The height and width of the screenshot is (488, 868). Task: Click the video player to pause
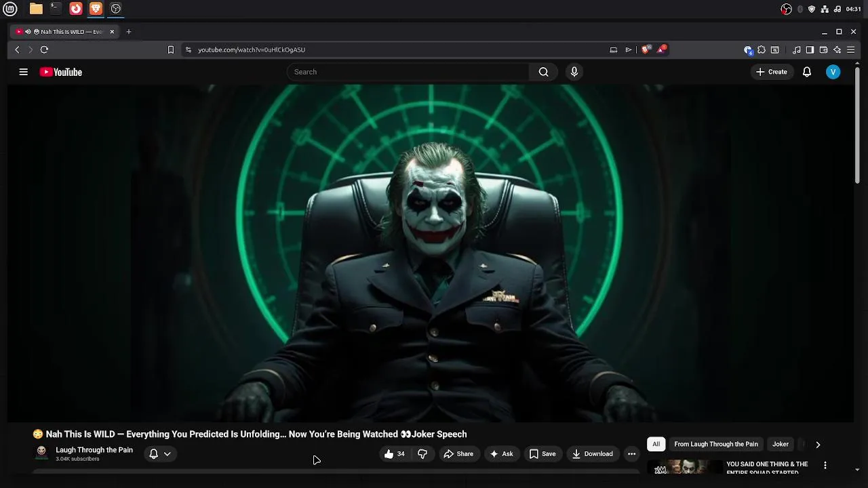tap(431, 252)
